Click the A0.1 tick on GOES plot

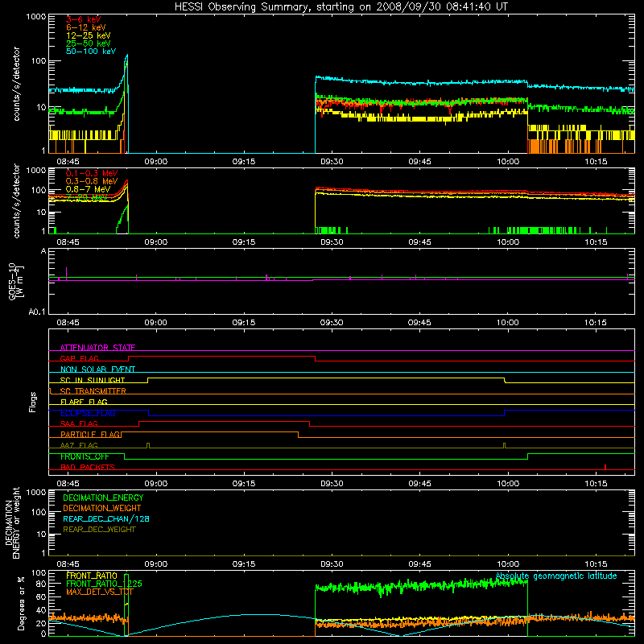click(x=36, y=312)
